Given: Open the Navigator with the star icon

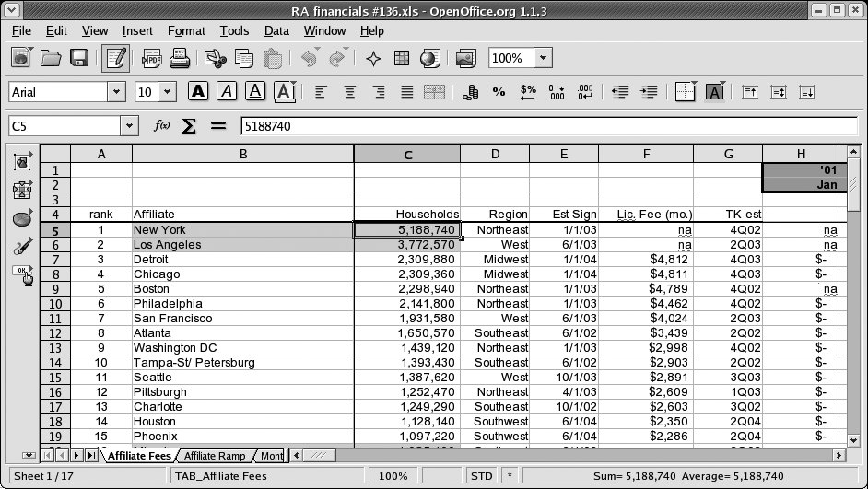Looking at the screenshot, I should point(374,59).
